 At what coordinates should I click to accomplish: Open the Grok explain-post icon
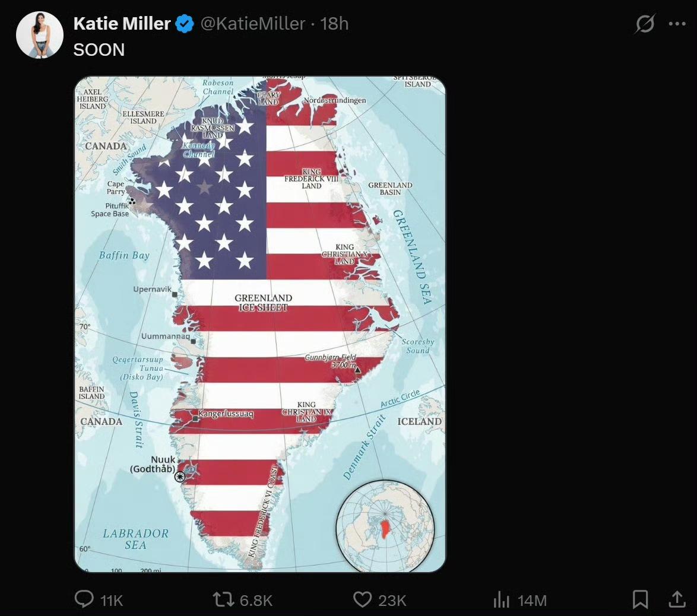pos(645,24)
